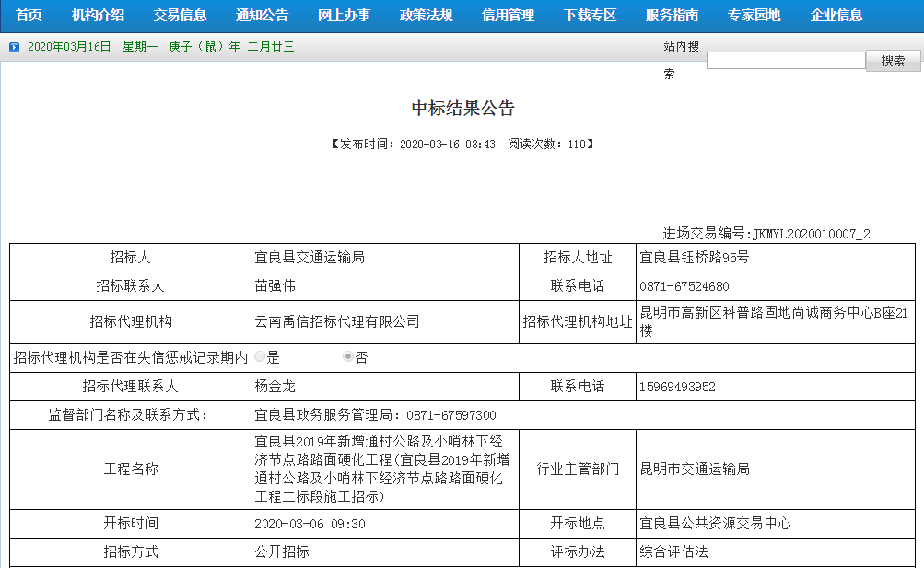Image resolution: width=924 pixels, height=568 pixels.
Task: Navigate to 信用管理
Action: pyautogui.click(x=508, y=16)
